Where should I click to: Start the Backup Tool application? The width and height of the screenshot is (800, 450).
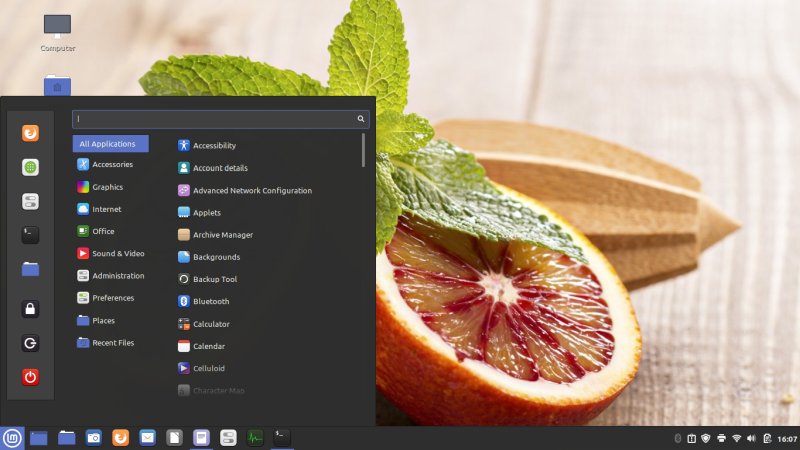pyautogui.click(x=214, y=279)
